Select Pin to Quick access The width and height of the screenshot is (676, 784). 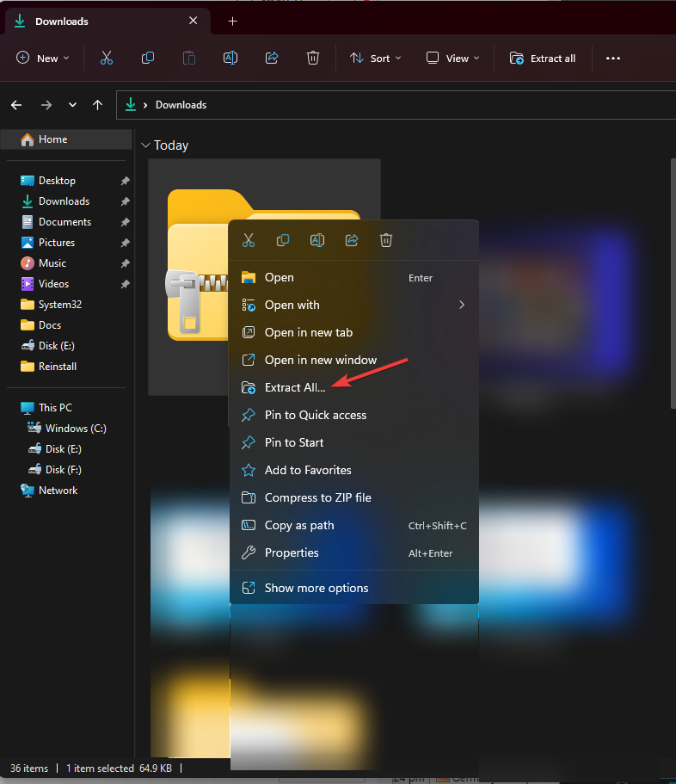(x=353, y=415)
